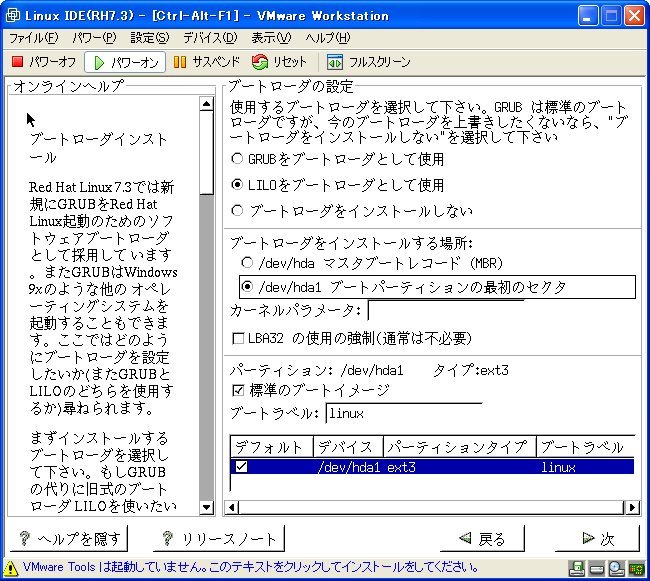Open the Settings (設定) menu
The image size is (650, 581).
tap(150, 38)
